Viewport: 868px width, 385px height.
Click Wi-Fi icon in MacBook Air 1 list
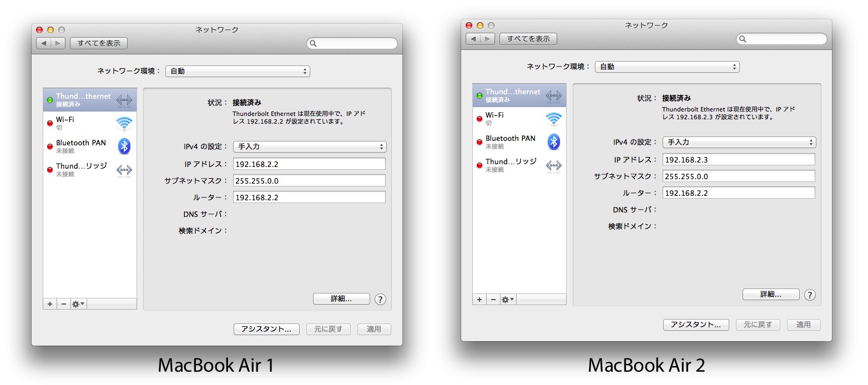point(124,123)
